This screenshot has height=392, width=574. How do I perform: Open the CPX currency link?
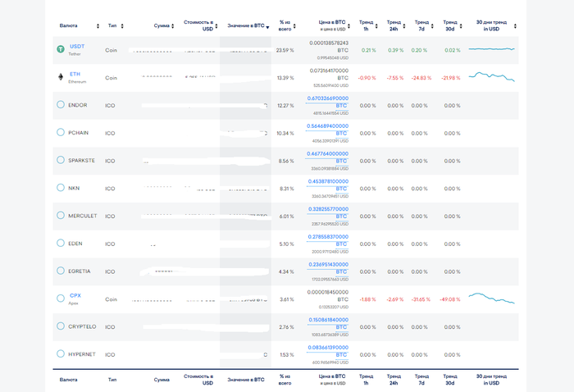75,295
